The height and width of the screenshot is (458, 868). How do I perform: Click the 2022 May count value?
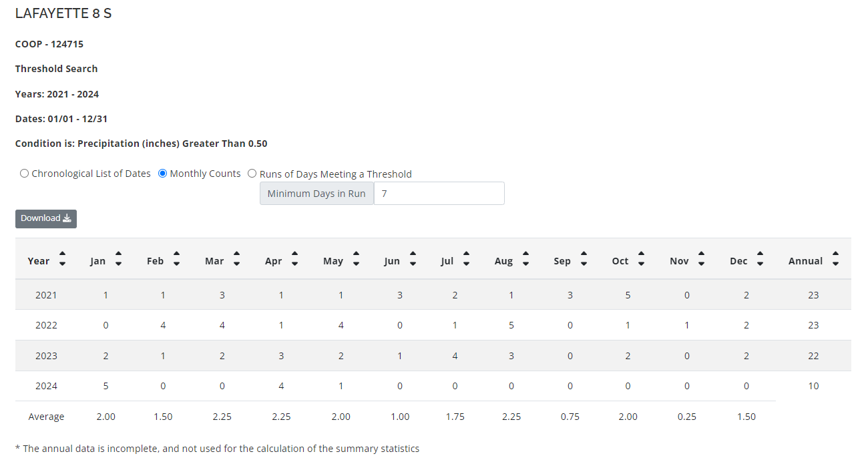[341, 325]
